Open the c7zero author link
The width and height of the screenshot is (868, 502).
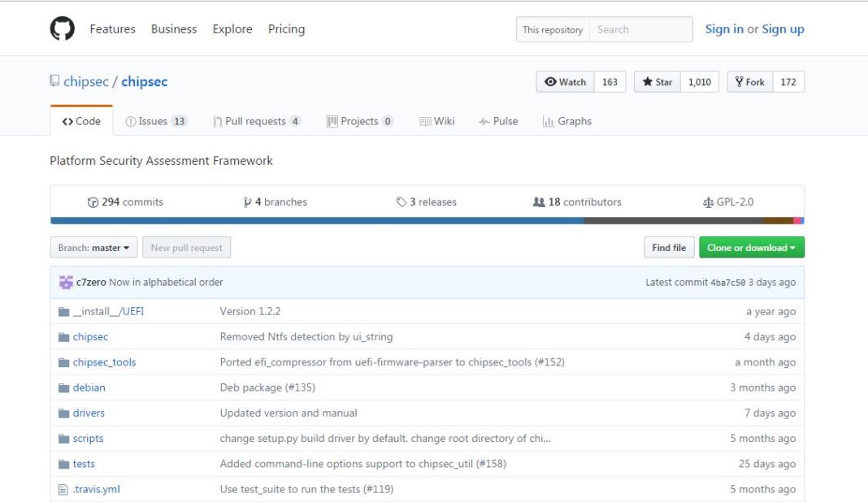point(91,282)
